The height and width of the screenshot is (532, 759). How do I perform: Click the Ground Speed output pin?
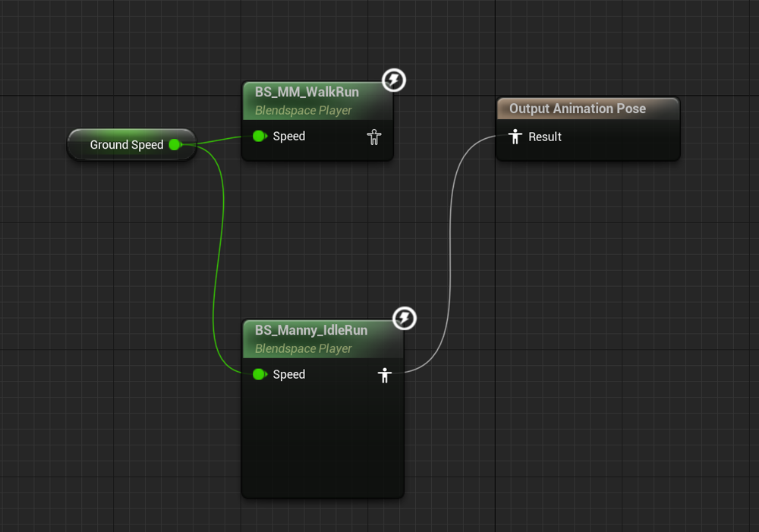point(175,145)
